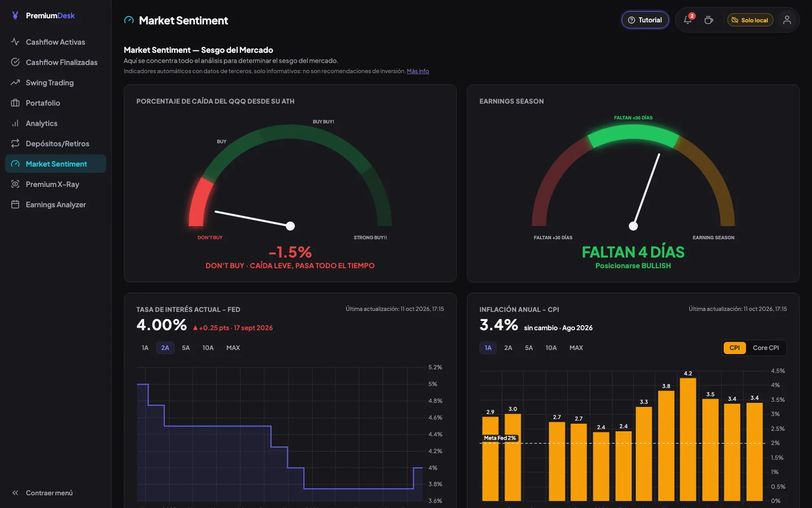
Task: Switch inflation chart to Core CPI
Action: tap(766, 347)
